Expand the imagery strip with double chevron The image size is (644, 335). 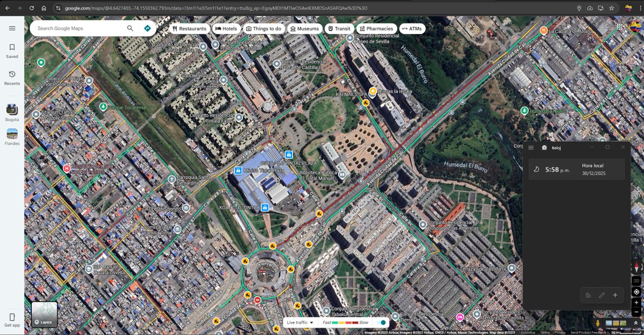(x=636, y=323)
